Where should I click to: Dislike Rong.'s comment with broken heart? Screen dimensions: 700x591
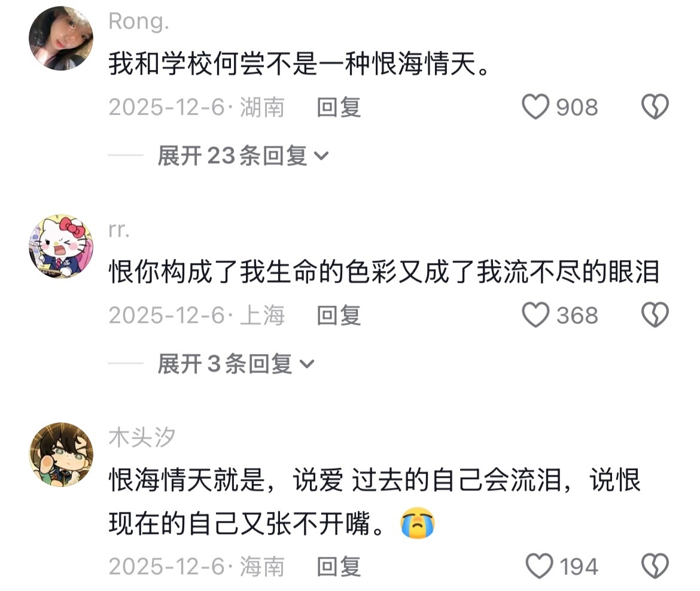655,106
